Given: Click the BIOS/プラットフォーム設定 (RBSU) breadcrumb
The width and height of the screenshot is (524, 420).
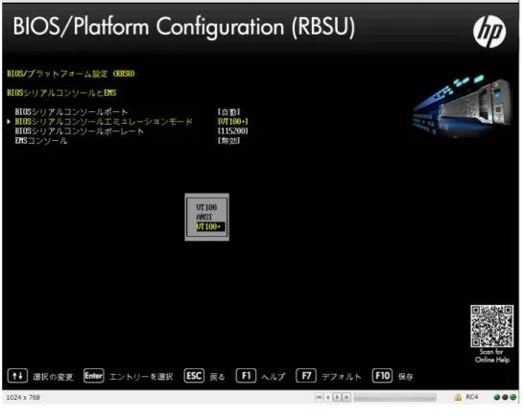Looking at the screenshot, I should pyautogui.click(x=71, y=74).
